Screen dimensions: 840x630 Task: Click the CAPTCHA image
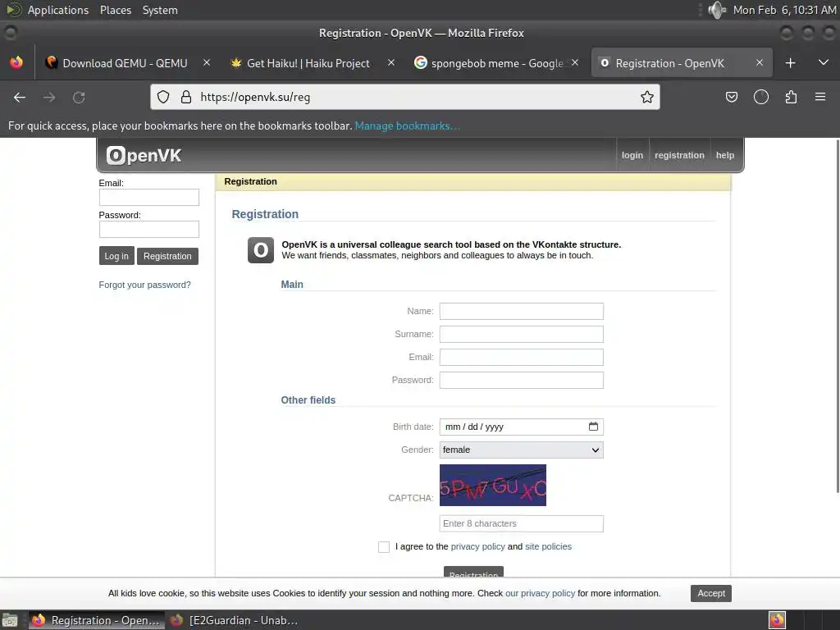(x=493, y=486)
